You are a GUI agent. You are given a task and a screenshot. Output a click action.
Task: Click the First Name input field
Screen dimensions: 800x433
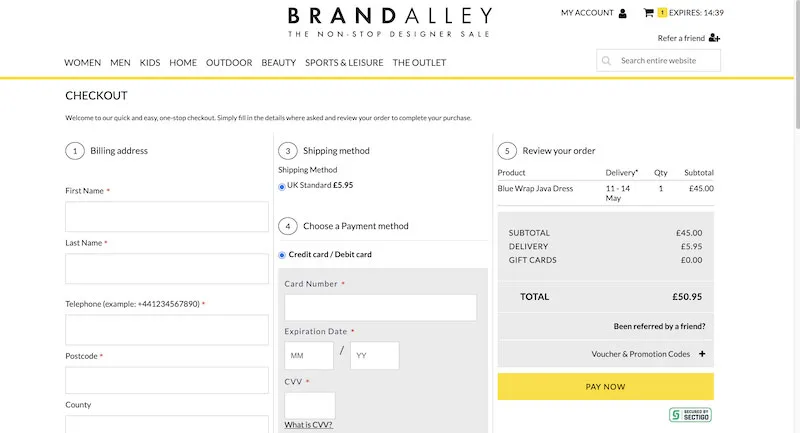(167, 217)
